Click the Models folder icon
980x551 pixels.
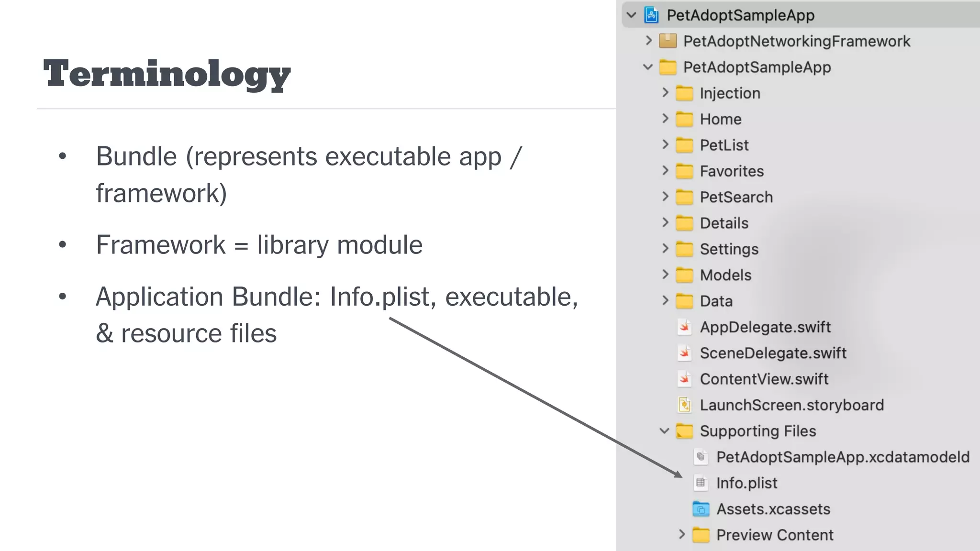pos(684,275)
